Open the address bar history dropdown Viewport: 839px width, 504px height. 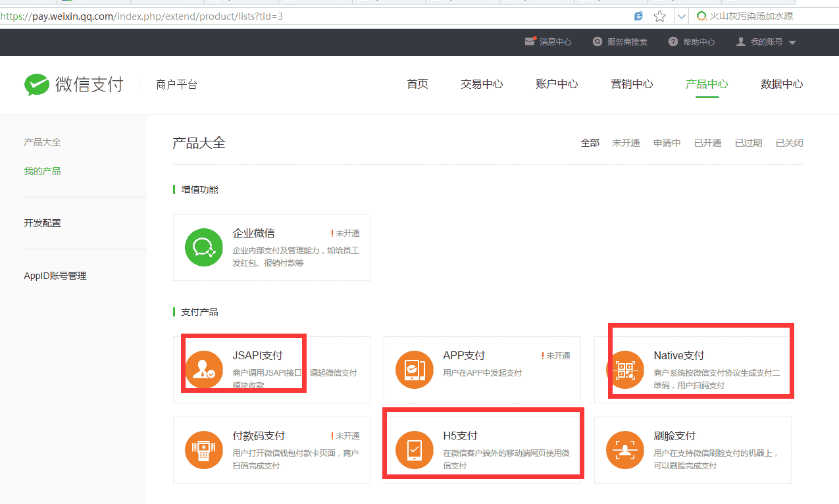pyautogui.click(x=682, y=15)
